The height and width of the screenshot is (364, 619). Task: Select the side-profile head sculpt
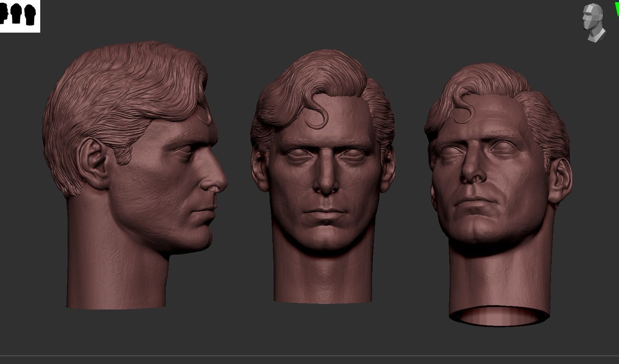(135, 175)
